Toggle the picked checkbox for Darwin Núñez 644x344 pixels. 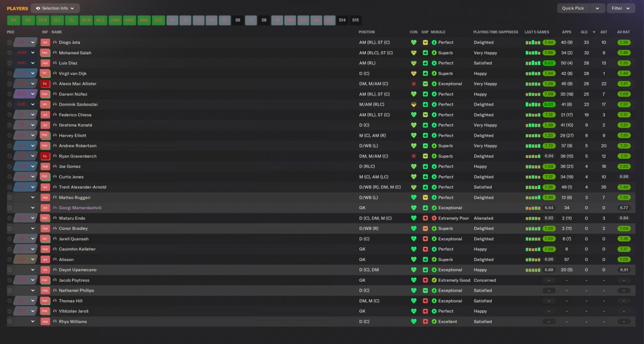(10, 94)
